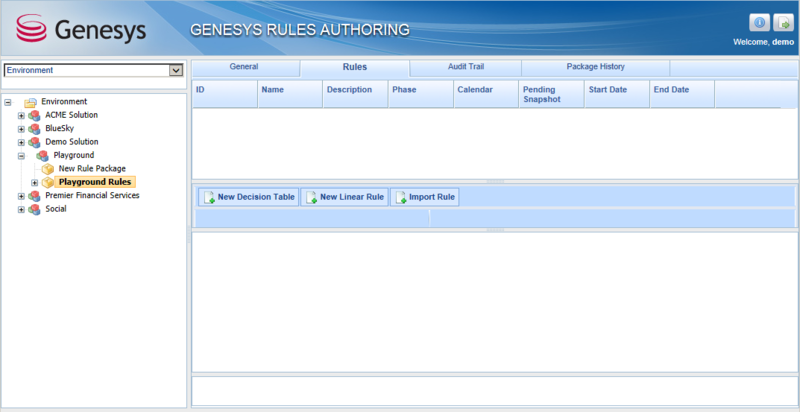
Task: Switch to Package History tab
Action: (x=595, y=67)
